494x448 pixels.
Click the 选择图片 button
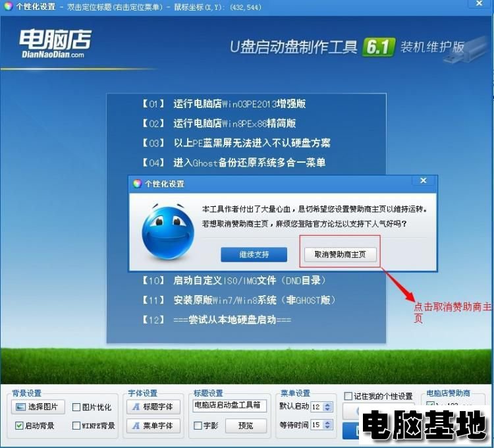click(x=38, y=406)
